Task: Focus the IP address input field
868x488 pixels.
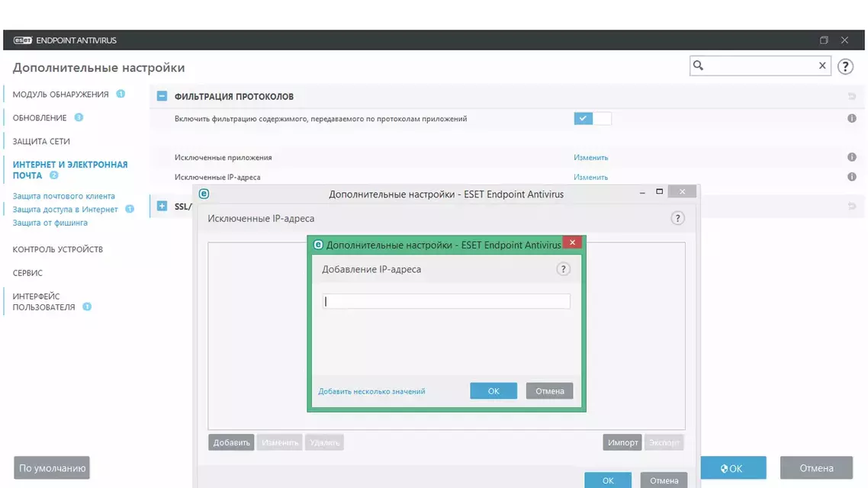Action: coord(446,301)
